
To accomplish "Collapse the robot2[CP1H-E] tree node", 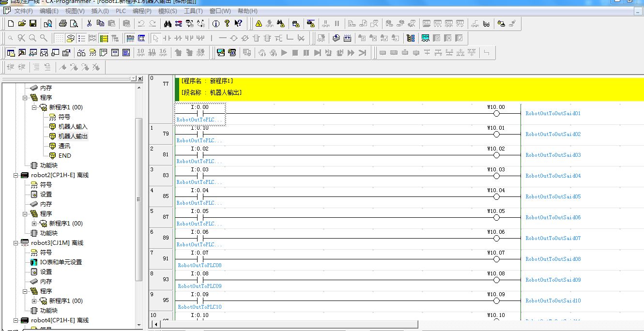I will coord(15,175).
